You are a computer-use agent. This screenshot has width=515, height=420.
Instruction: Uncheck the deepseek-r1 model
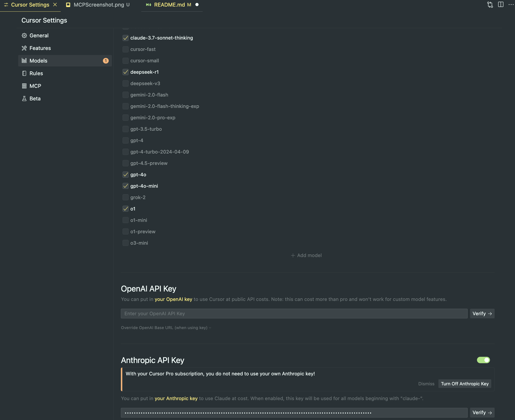[x=125, y=72]
